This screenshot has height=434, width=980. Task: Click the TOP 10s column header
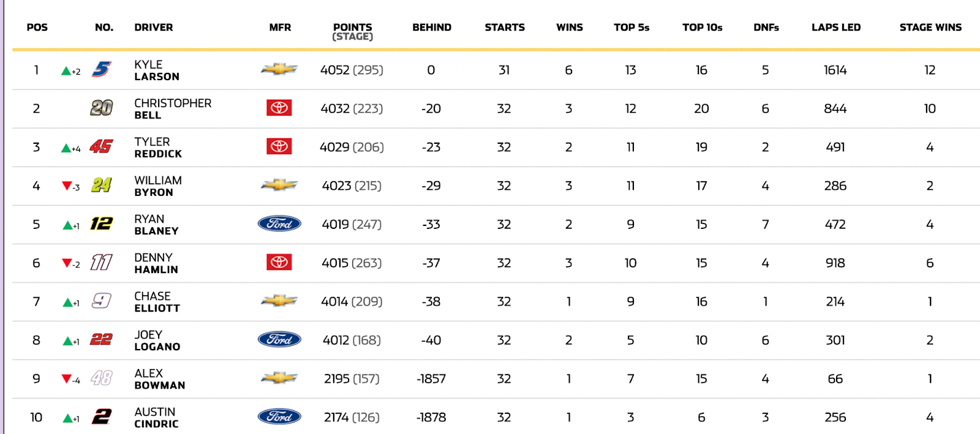pyautogui.click(x=703, y=28)
